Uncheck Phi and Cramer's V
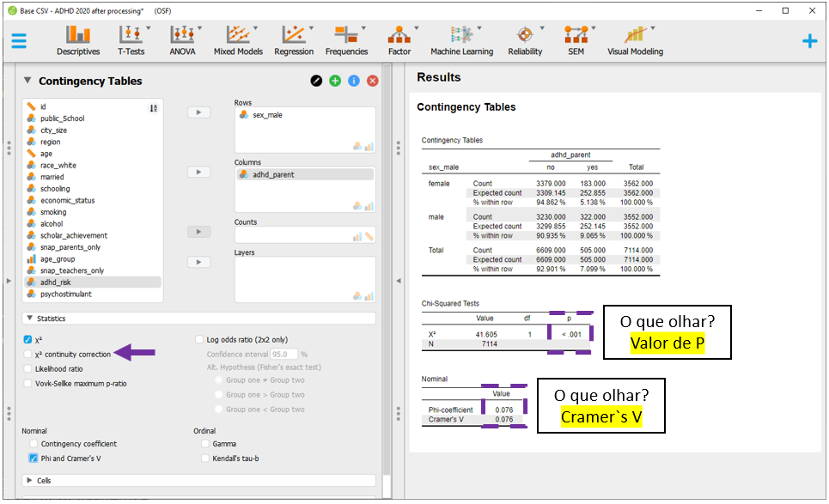 click(x=34, y=458)
